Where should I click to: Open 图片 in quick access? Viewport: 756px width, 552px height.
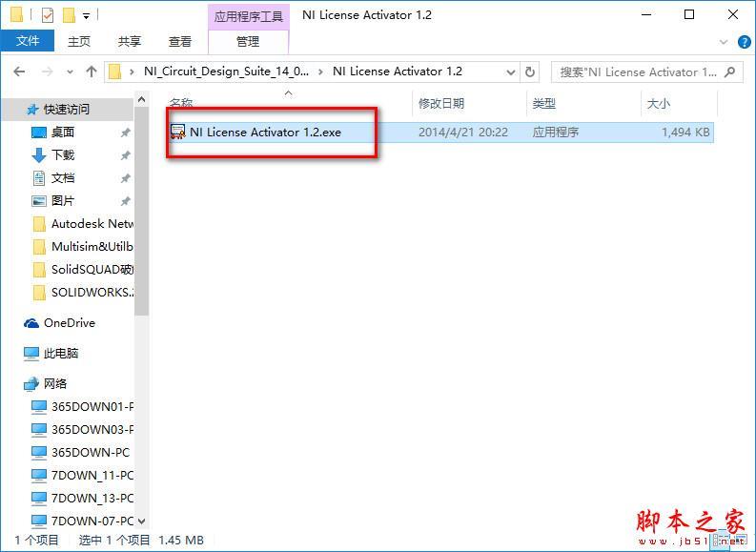click(x=63, y=200)
